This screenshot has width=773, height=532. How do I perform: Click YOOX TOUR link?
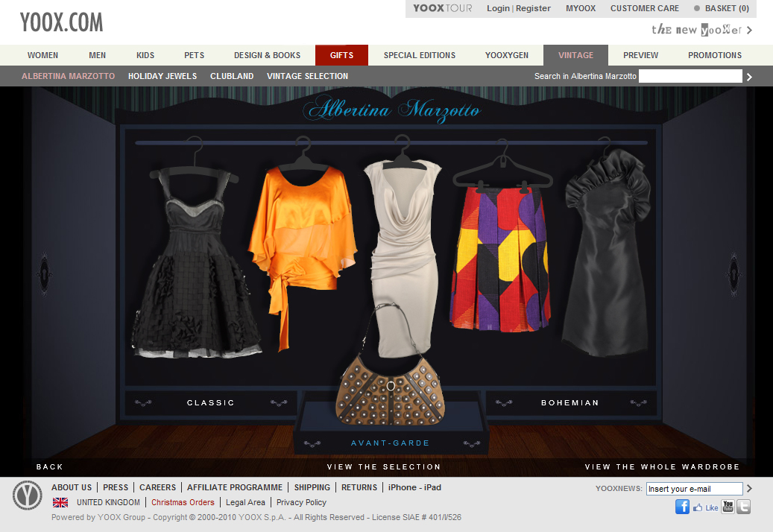(443, 8)
